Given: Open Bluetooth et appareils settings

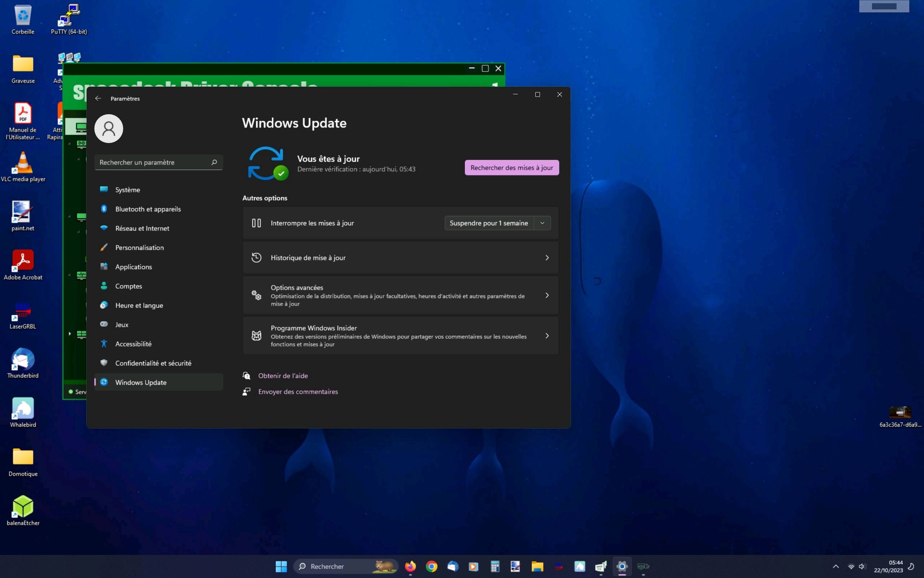Looking at the screenshot, I should [x=158, y=209].
